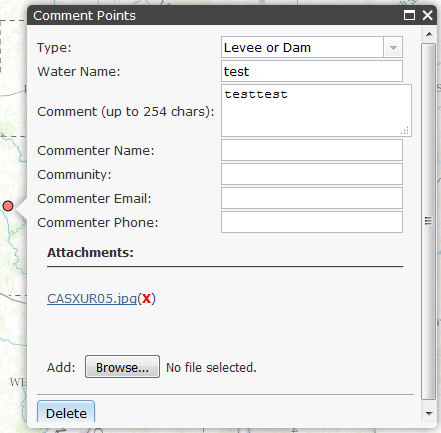Click the No file selected text
The width and height of the screenshot is (441, 433).
point(211,368)
